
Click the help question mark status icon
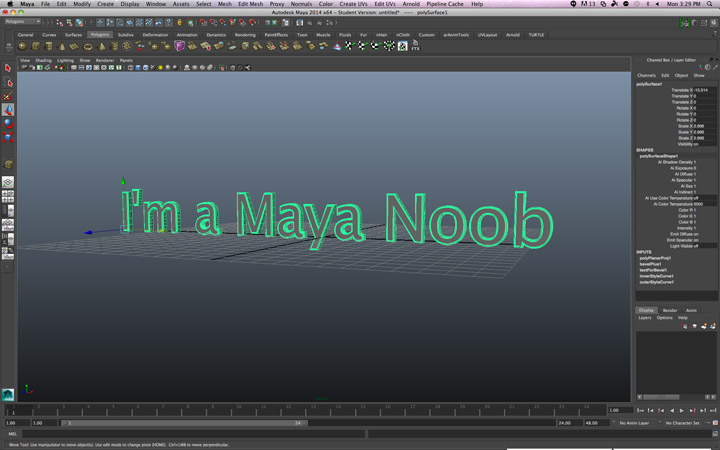coord(169,22)
